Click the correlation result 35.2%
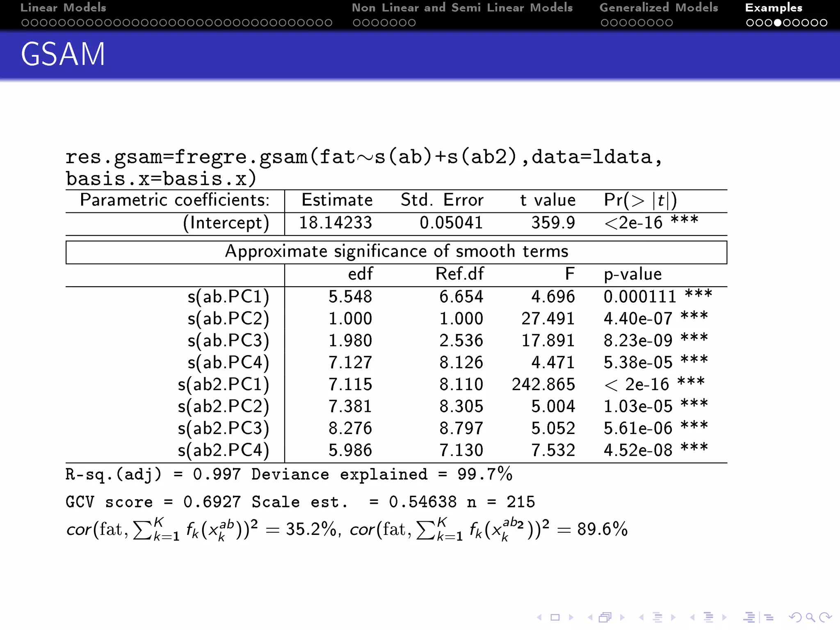This screenshot has height=630, width=840. (x=311, y=529)
